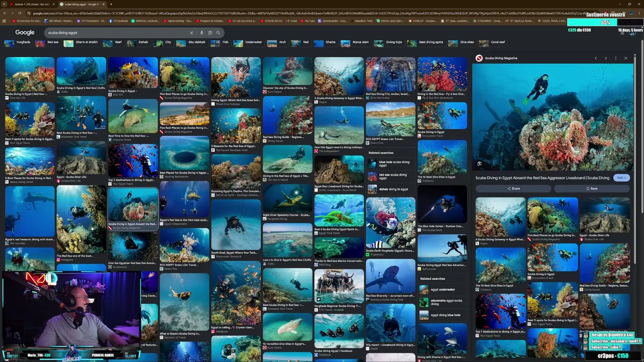Open Google Lens image search
This screenshot has width=644, height=362.
[x=210, y=33]
